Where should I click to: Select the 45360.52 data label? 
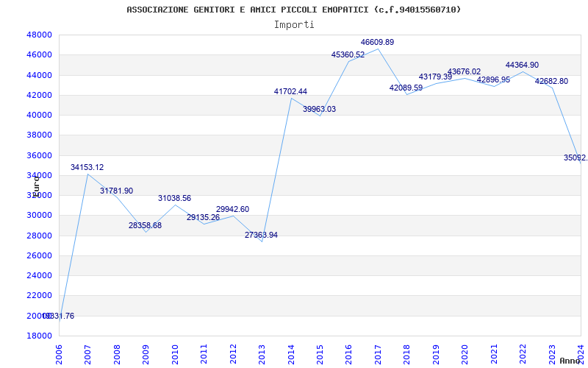click(x=348, y=55)
